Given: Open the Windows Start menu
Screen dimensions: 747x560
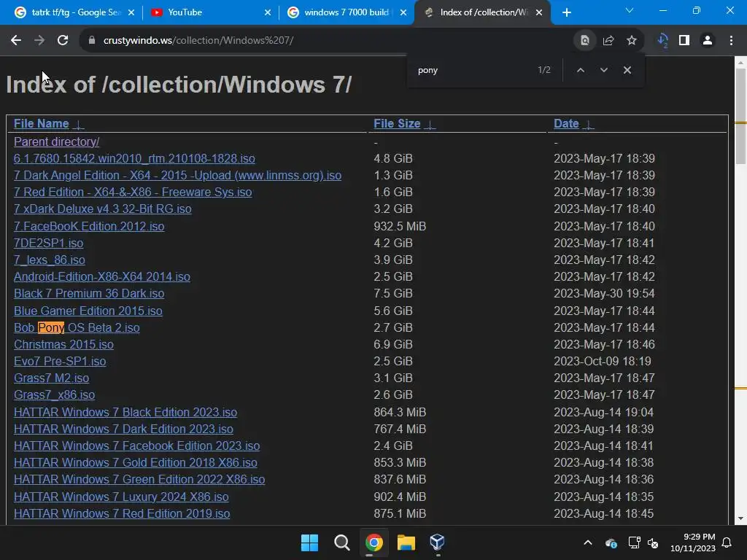Looking at the screenshot, I should point(309,542).
